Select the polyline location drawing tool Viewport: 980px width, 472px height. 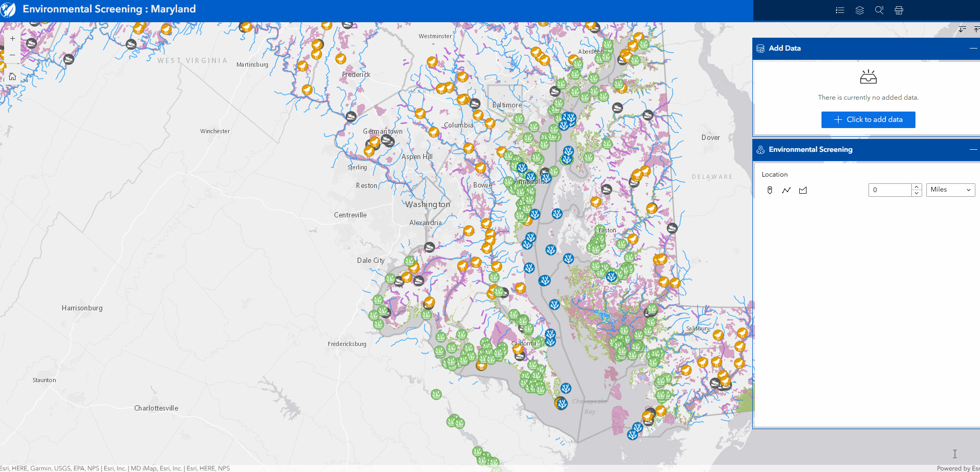point(786,190)
